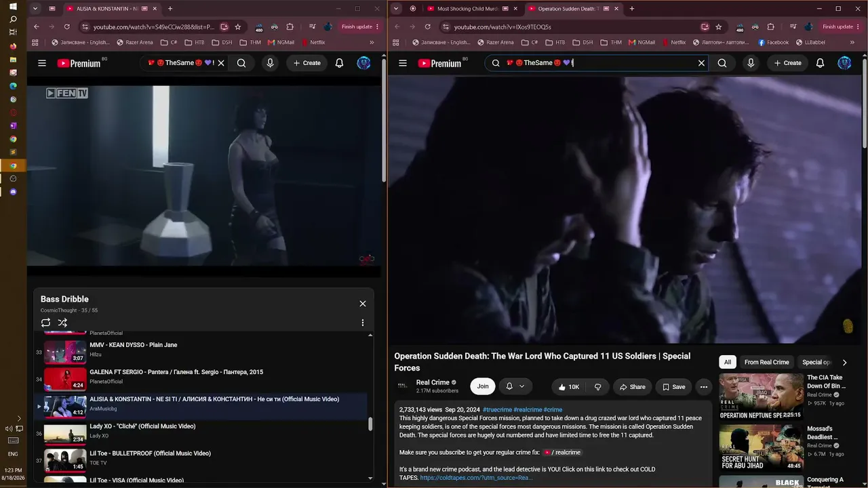This screenshot has height=488, width=868.
Task: Open the #truecrime hashtag link
Action: pyautogui.click(x=497, y=410)
